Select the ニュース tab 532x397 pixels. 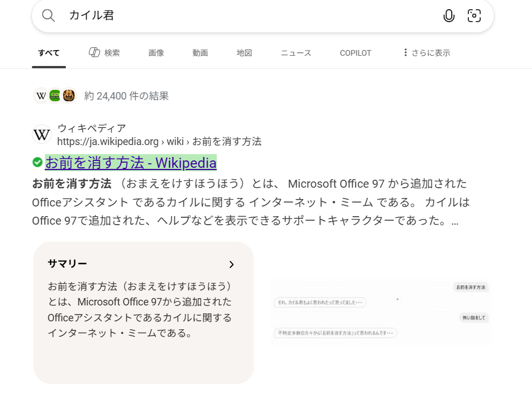(x=296, y=53)
